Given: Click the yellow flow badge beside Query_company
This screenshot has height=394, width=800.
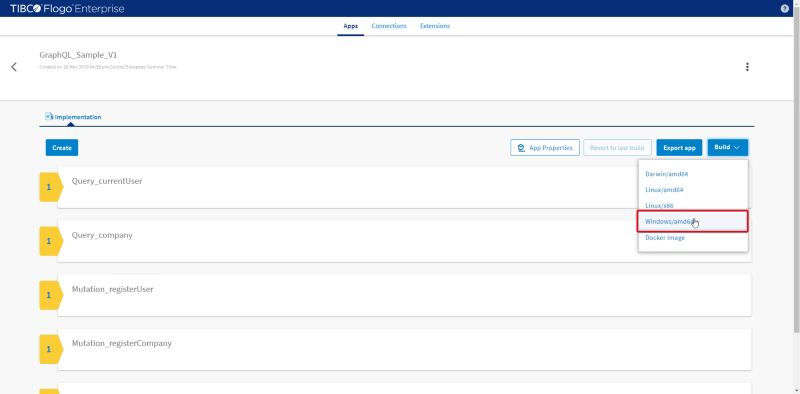Looking at the screenshot, I should click(x=51, y=241).
